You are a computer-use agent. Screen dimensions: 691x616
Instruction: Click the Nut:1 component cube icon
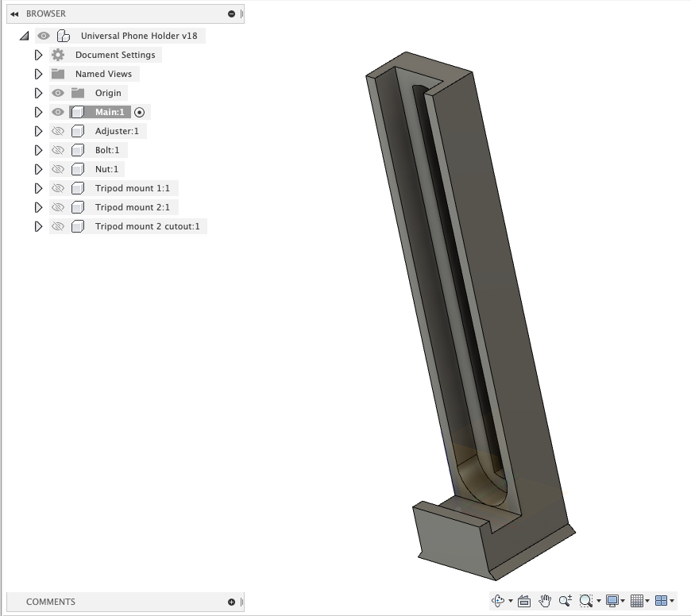78,169
